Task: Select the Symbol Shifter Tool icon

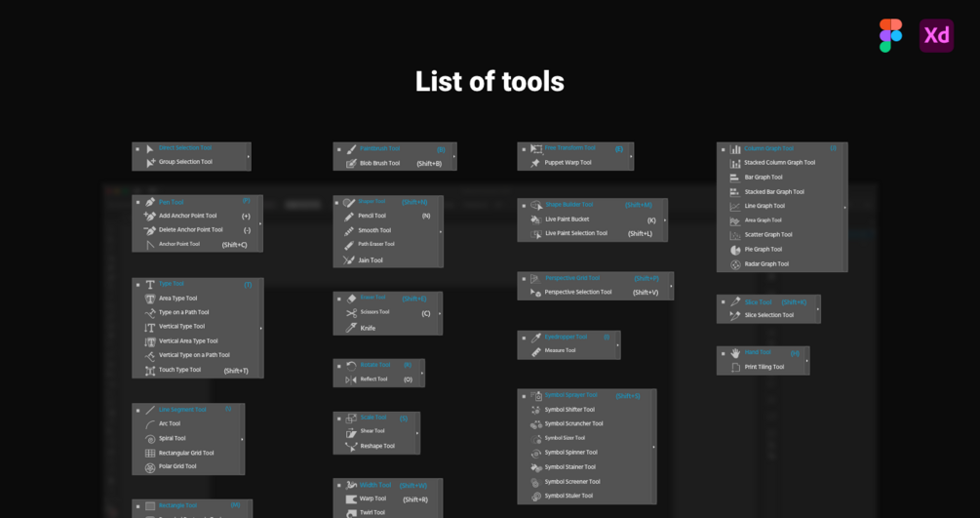Action: click(535, 411)
